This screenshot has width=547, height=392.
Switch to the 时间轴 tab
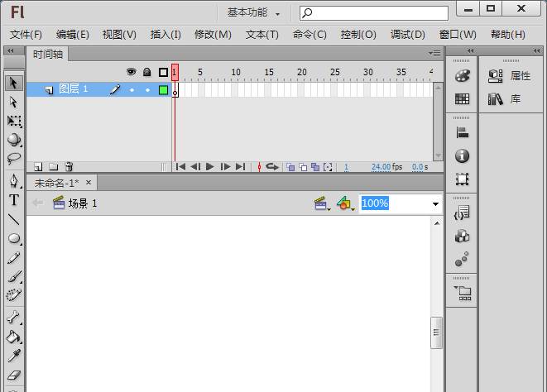tap(48, 54)
